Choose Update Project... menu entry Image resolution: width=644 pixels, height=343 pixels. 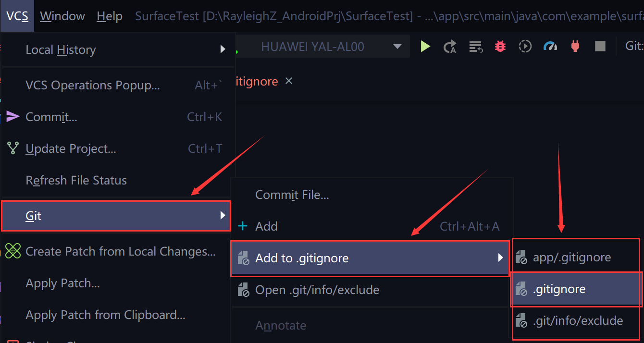point(71,149)
